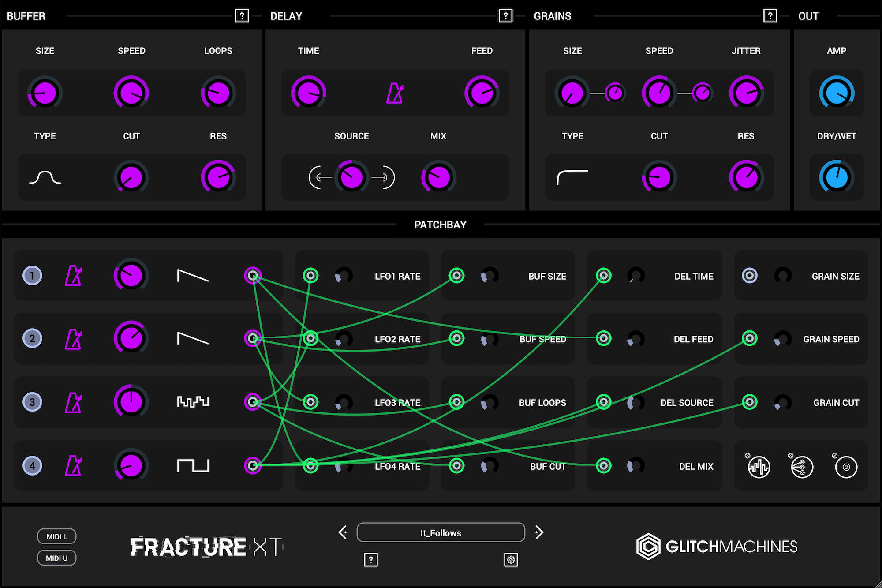Click the GRAIN SPEED input jack
This screenshot has height=588, width=882.
pos(749,338)
